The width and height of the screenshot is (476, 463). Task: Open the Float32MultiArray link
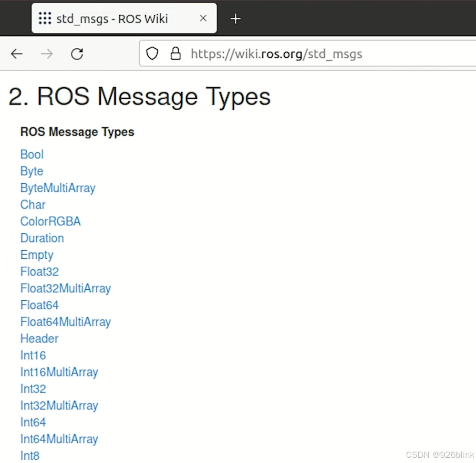pyautogui.click(x=65, y=289)
